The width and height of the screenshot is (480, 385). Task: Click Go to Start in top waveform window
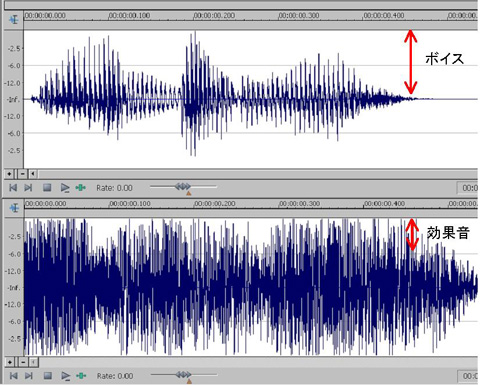click(13, 188)
